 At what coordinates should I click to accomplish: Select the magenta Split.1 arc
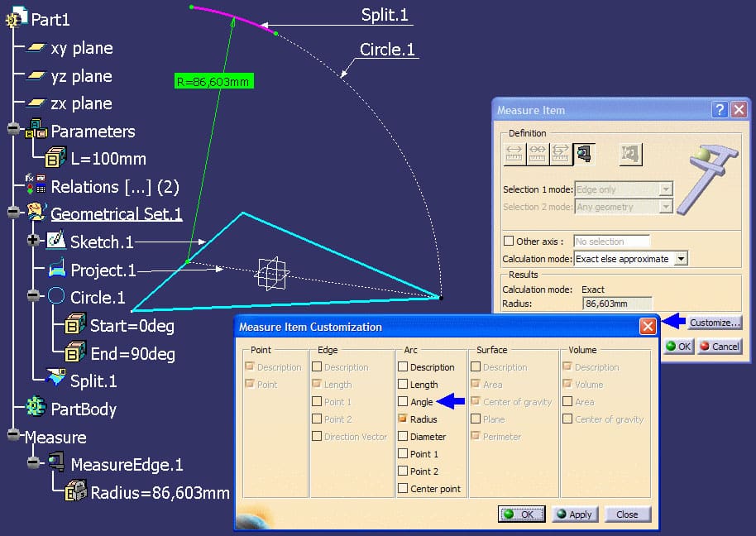tap(234, 18)
